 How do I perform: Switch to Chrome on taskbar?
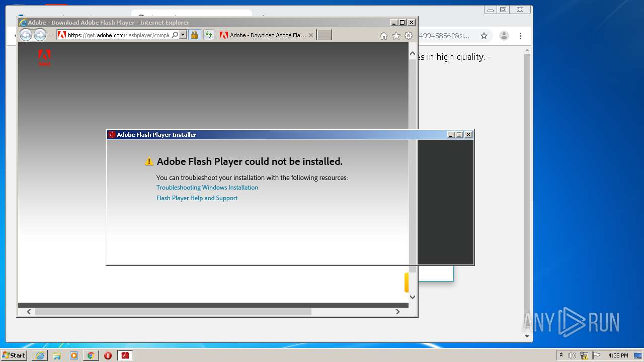click(91, 355)
